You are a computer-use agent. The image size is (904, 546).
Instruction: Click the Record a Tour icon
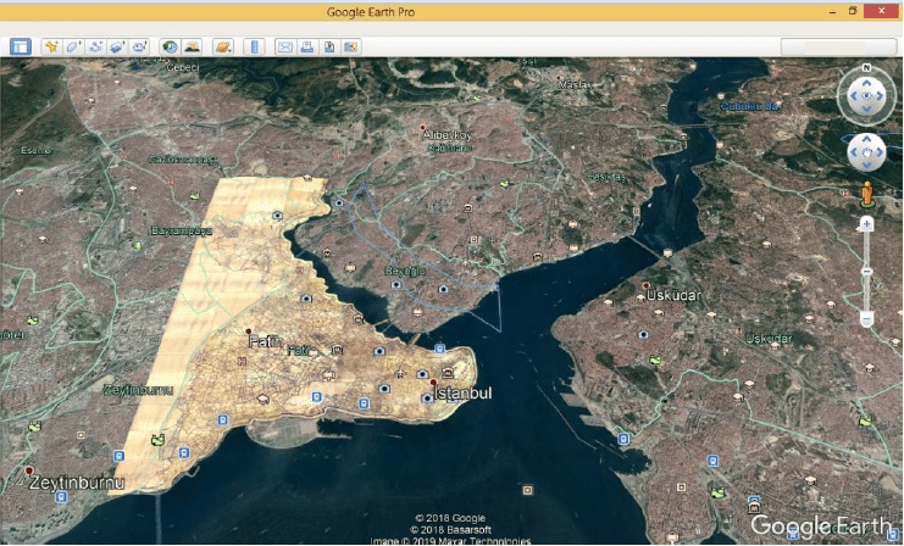pyautogui.click(x=140, y=46)
